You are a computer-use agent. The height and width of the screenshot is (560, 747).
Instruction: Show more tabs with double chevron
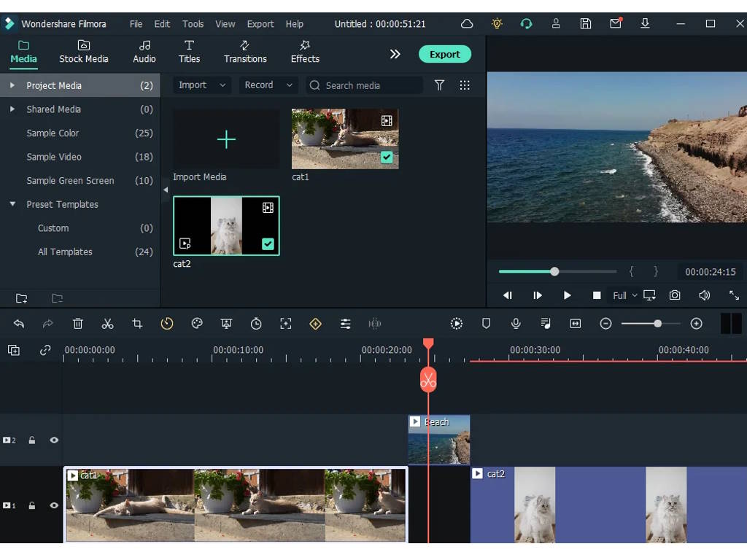point(395,54)
